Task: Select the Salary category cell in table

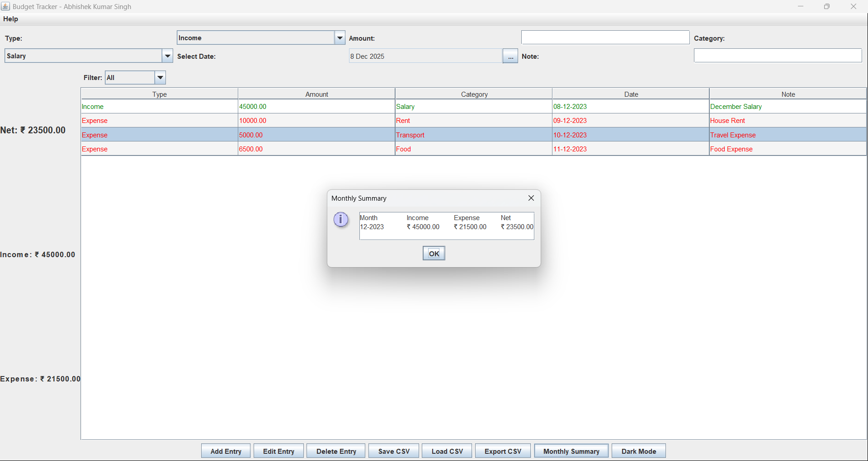Action: [474, 107]
